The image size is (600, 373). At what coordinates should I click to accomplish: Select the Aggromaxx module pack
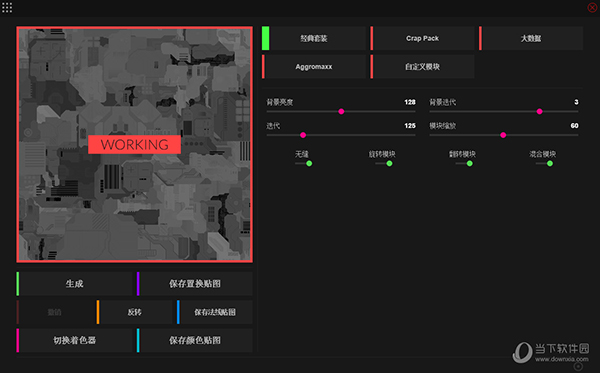coord(313,67)
